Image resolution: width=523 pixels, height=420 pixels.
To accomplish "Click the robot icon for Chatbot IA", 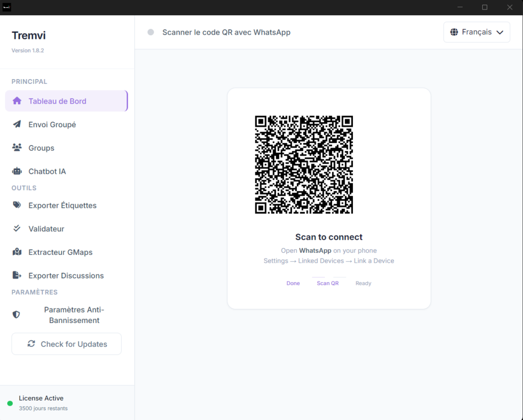I will click(x=17, y=171).
